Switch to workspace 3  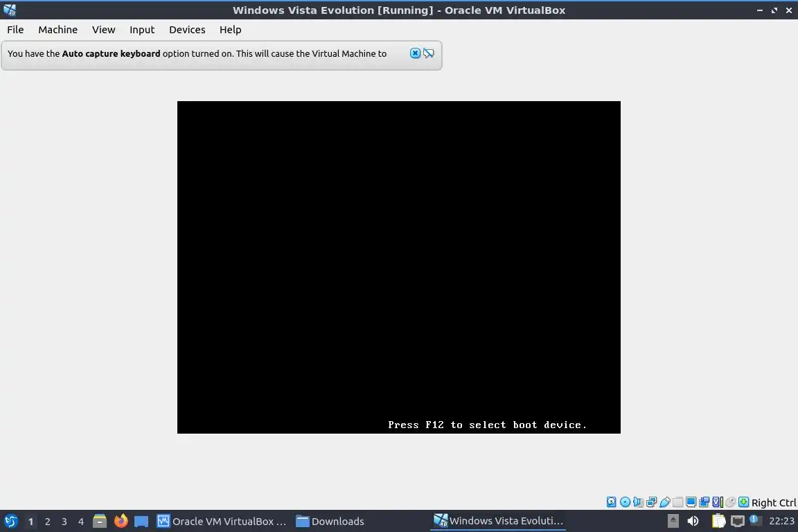pyautogui.click(x=64, y=522)
